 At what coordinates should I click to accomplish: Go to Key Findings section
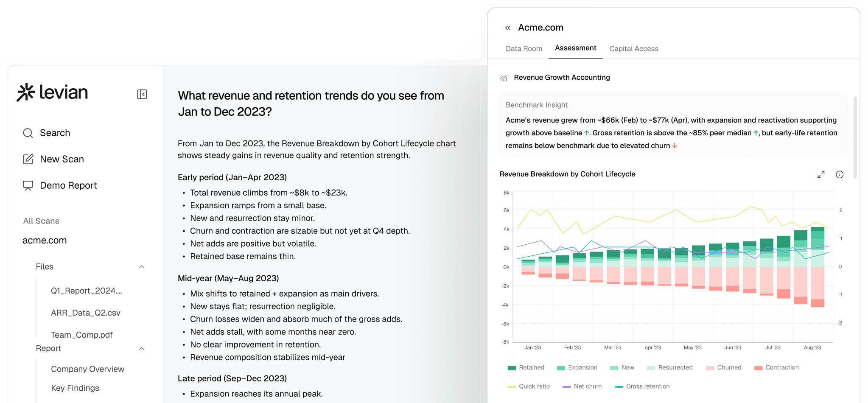click(x=75, y=388)
